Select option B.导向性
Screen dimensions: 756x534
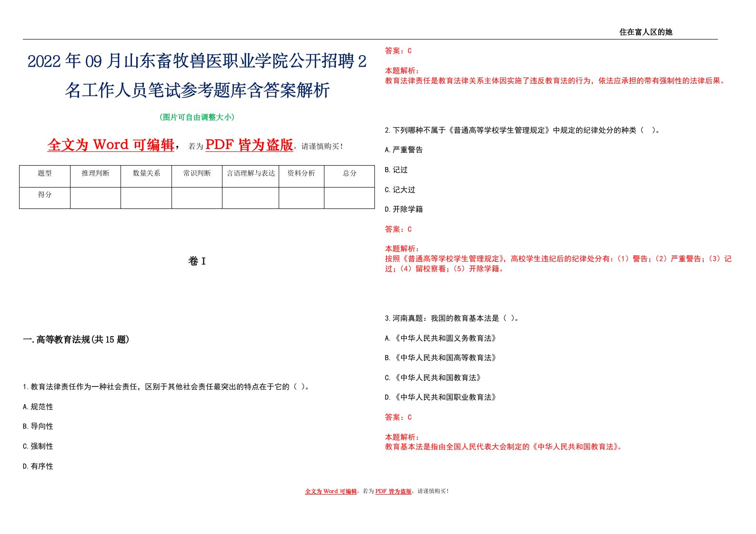click(x=38, y=426)
